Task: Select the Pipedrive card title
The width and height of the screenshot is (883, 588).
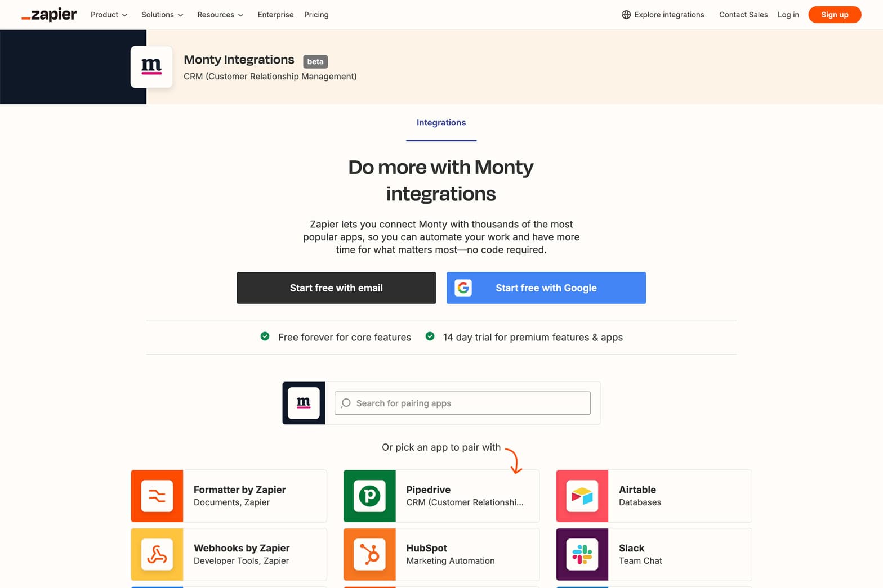Action: pyautogui.click(x=429, y=490)
